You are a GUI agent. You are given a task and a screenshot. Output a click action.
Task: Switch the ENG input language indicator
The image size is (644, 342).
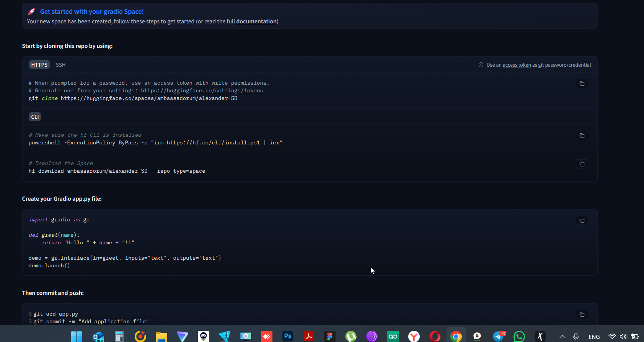(x=594, y=337)
